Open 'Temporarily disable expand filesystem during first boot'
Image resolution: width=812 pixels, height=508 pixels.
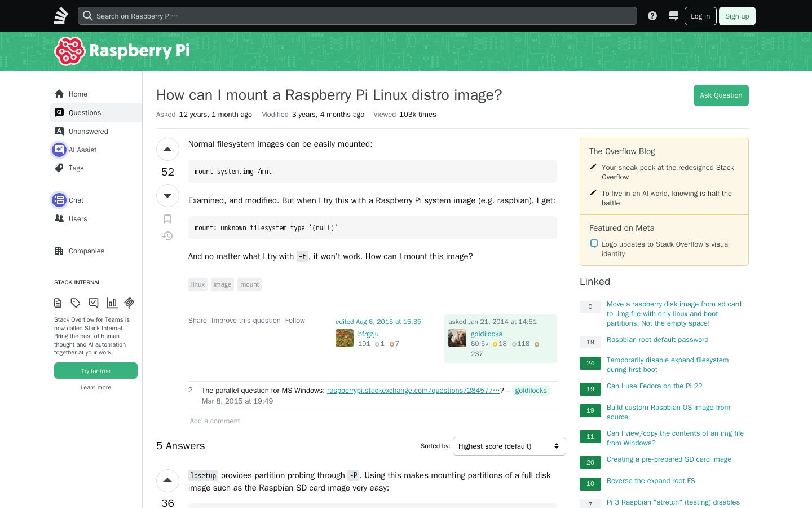pyautogui.click(x=668, y=365)
